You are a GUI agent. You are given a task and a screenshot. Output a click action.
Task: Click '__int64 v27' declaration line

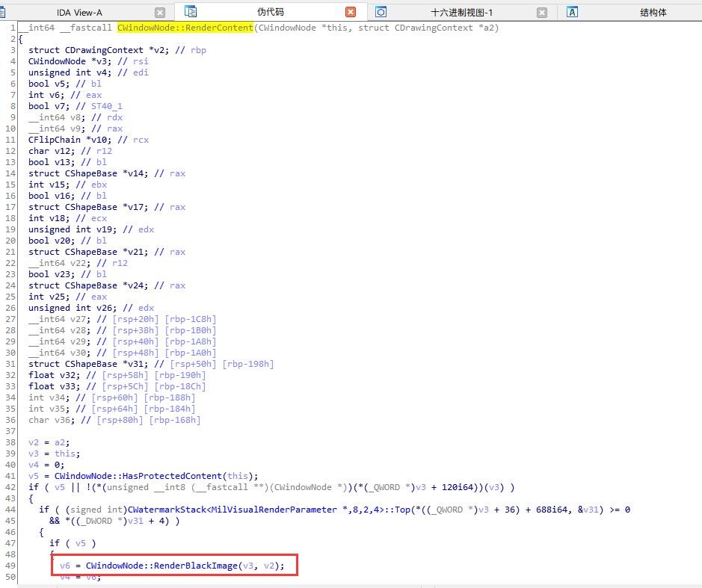[x=122, y=319]
